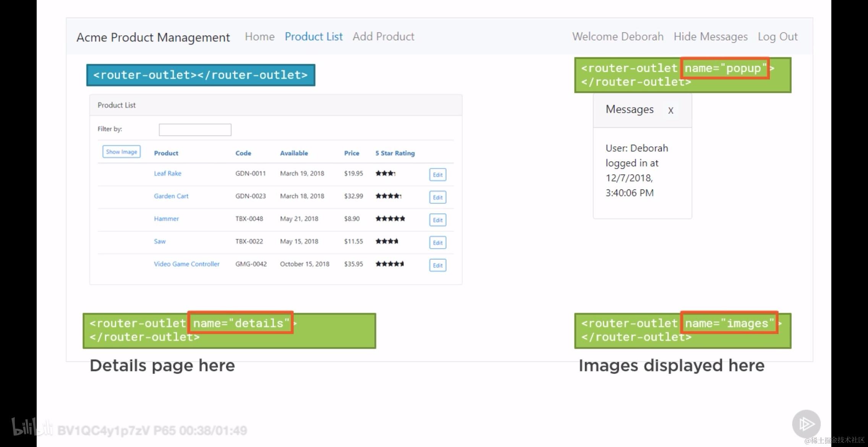Open the Hammer product link
Image resolution: width=868 pixels, height=447 pixels.
[x=166, y=219]
